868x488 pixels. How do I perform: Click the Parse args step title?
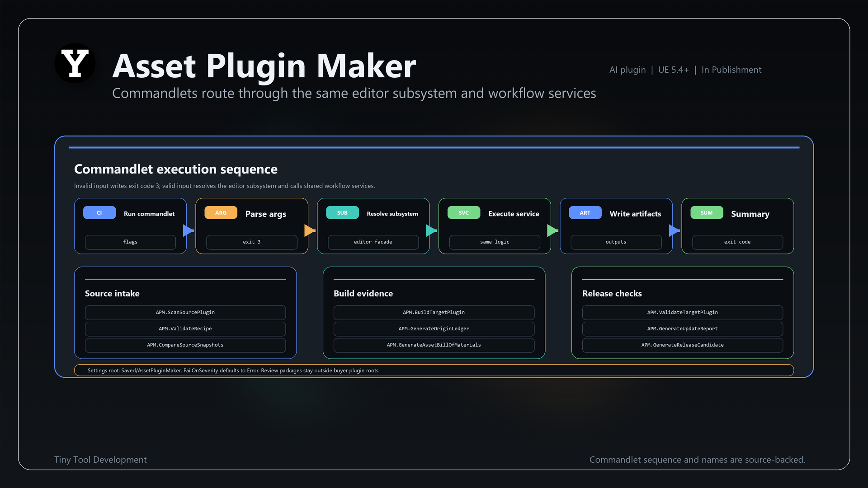(x=266, y=214)
